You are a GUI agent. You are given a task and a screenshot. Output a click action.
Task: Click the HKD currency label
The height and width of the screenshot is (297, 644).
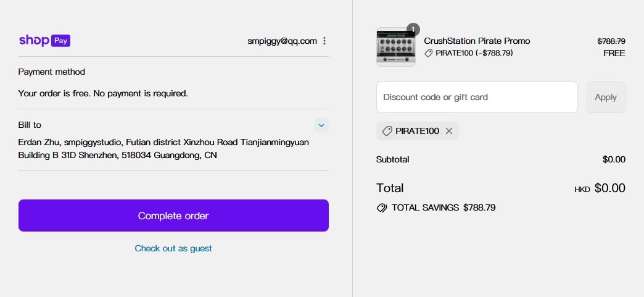[x=582, y=190]
